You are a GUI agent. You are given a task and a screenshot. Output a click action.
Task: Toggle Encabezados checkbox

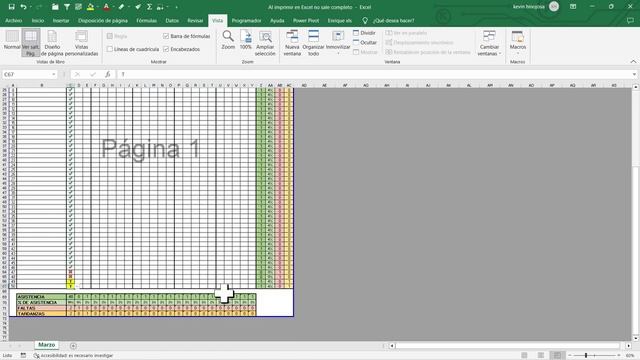point(166,49)
